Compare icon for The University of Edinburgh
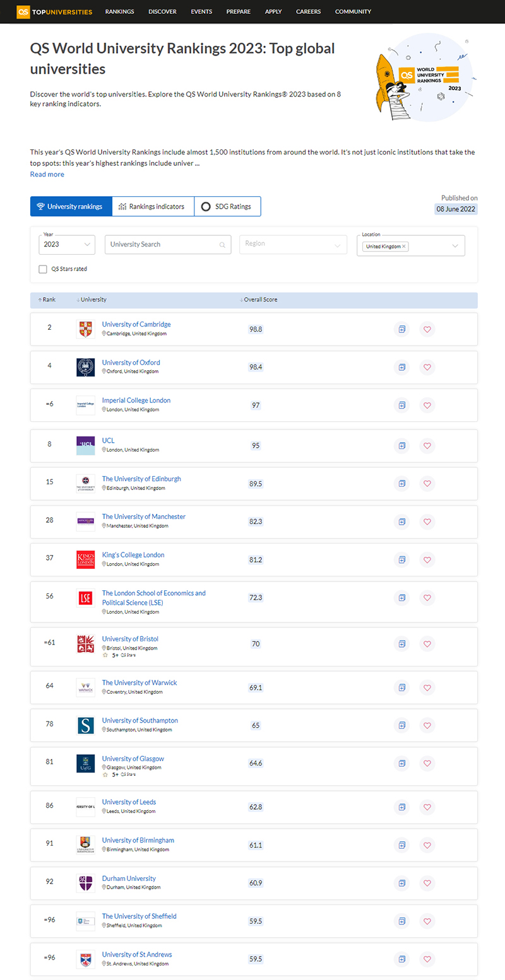The height and width of the screenshot is (980, 505). coord(401,484)
